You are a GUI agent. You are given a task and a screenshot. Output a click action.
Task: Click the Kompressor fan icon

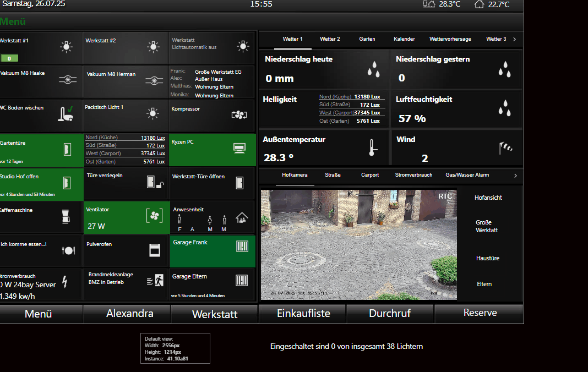coord(239,115)
